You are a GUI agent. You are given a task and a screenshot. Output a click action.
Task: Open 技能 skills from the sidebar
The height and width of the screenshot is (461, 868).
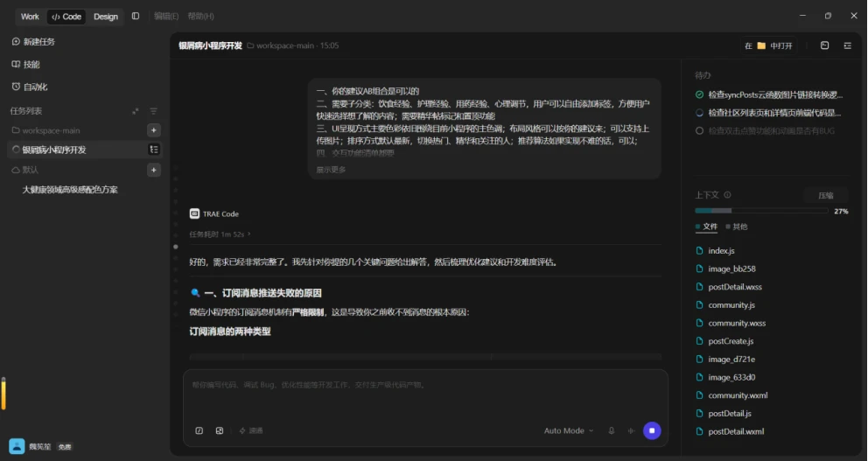click(x=25, y=64)
